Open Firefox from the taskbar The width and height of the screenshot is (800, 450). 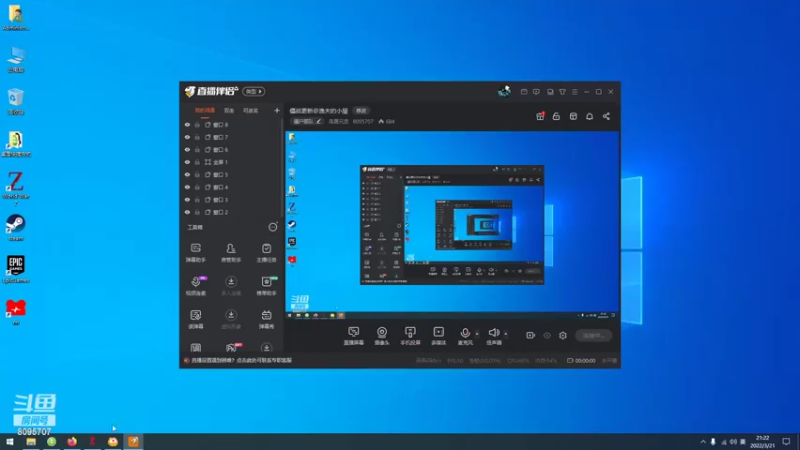pyautogui.click(x=72, y=442)
